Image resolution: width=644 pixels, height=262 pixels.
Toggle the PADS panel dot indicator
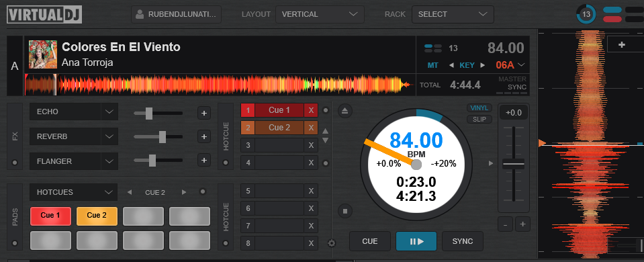pyautogui.click(x=15, y=243)
